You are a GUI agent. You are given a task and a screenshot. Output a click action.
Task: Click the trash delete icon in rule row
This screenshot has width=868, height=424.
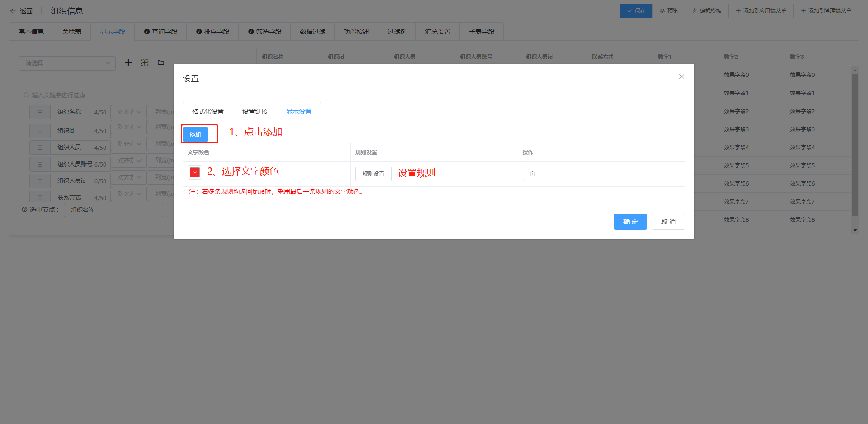[x=532, y=174]
